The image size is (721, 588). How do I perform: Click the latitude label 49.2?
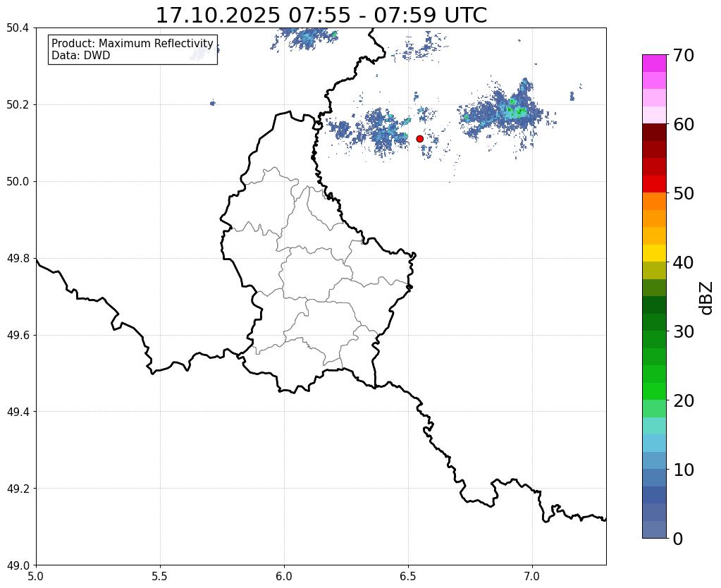pos(18,489)
